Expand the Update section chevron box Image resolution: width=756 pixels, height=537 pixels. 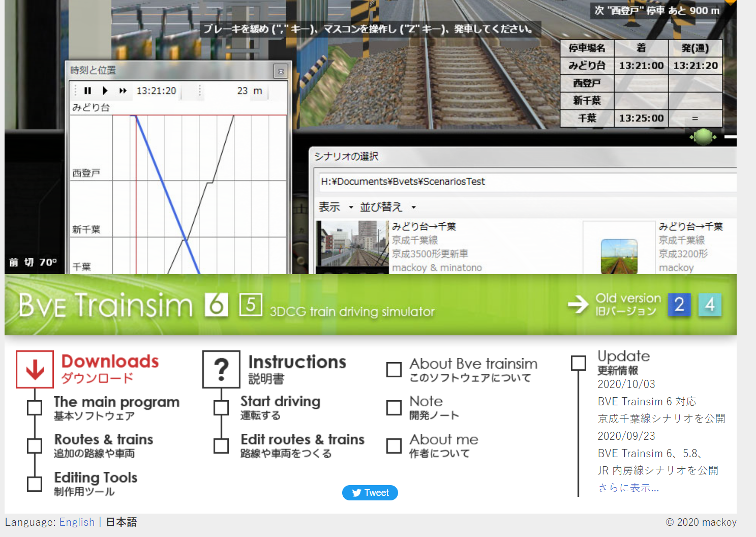578,363
